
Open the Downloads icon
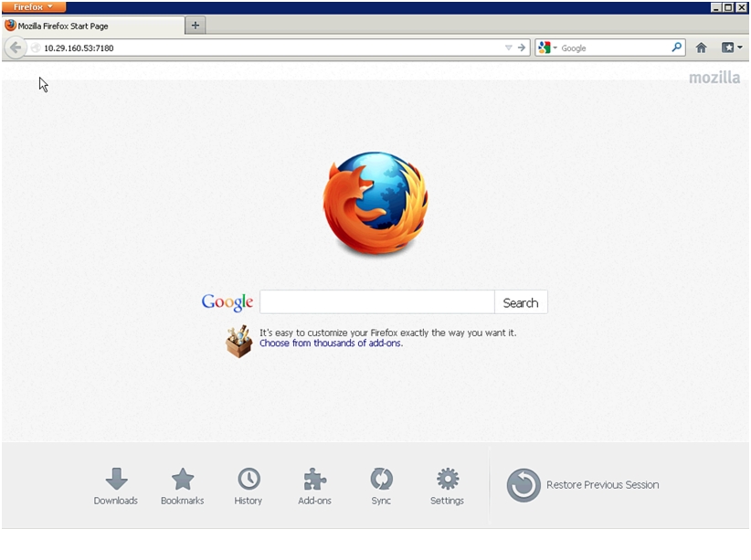[x=116, y=479]
